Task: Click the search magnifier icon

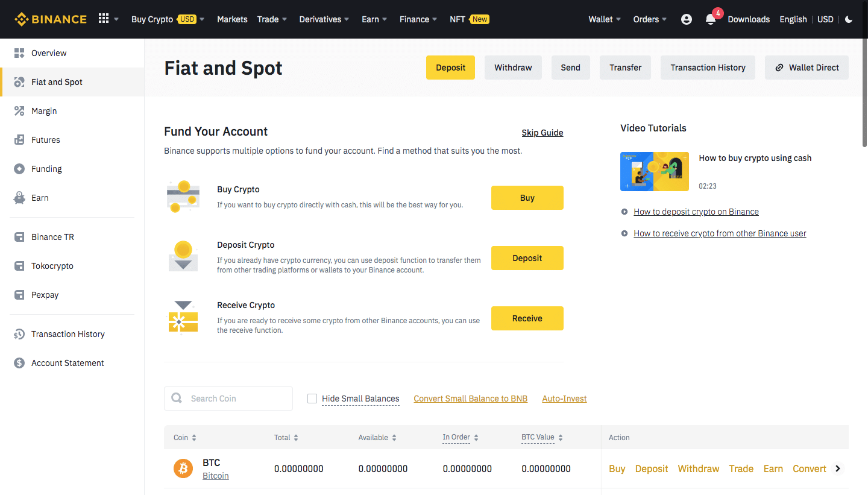Action: click(177, 398)
